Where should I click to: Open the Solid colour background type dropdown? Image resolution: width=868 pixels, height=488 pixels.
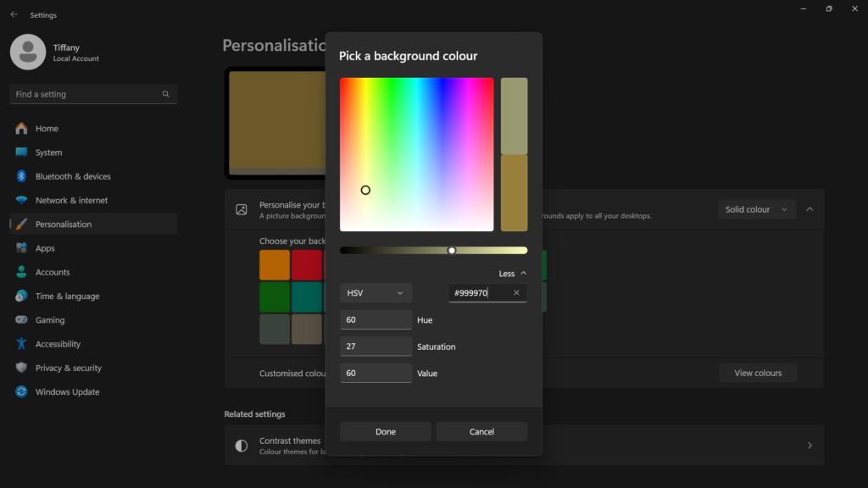tap(756, 209)
